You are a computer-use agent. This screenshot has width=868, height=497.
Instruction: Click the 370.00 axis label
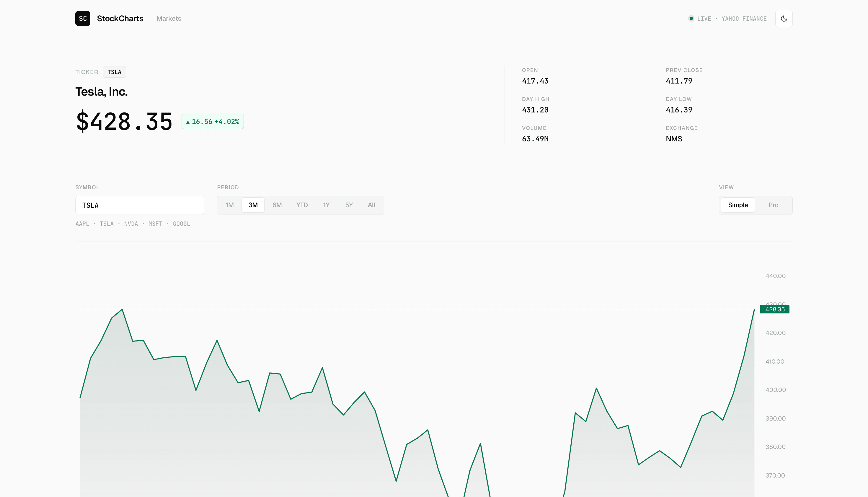775,475
